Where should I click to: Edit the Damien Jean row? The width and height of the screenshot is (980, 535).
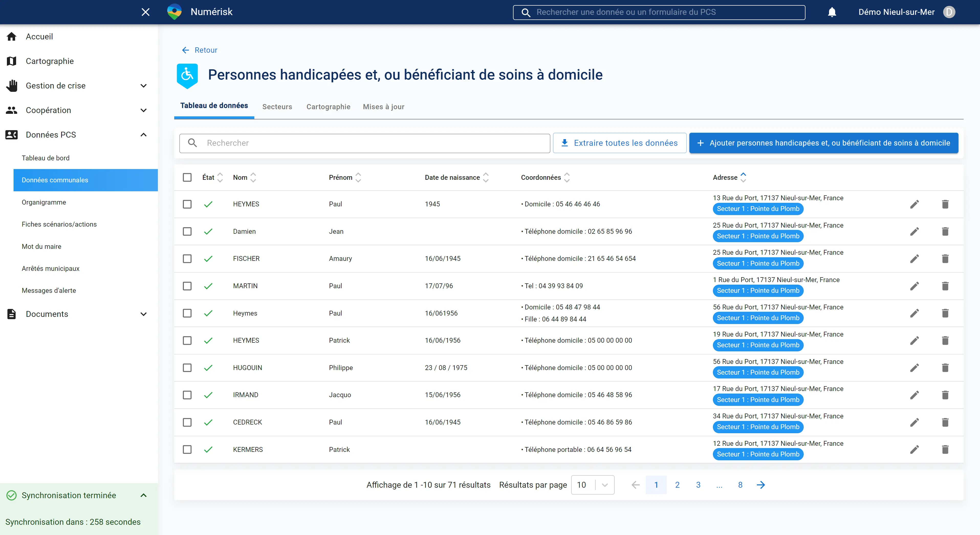point(914,231)
